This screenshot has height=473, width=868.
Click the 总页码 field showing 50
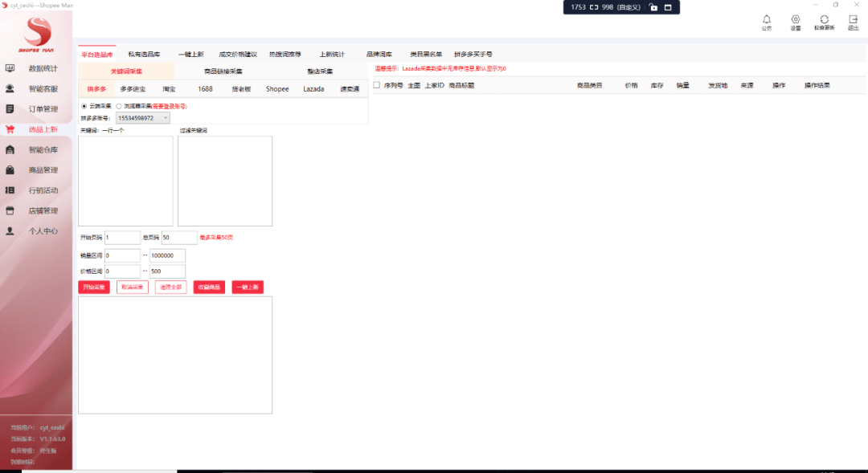pos(178,238)
